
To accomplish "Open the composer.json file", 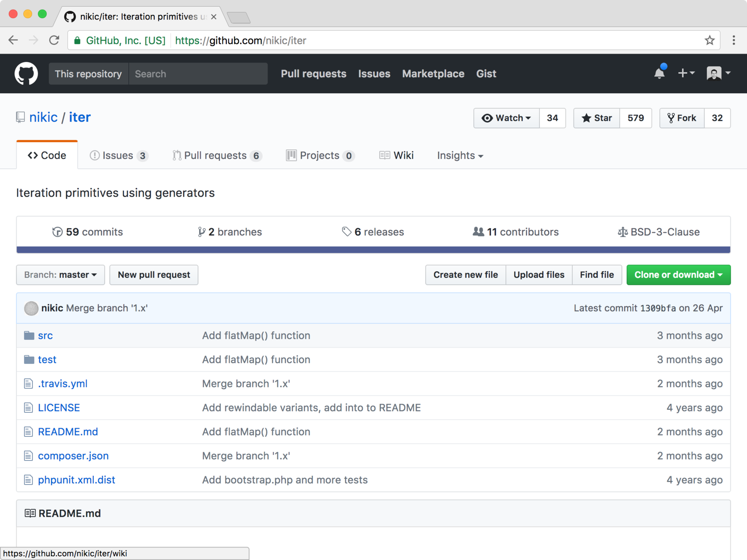I will (73, 456).
